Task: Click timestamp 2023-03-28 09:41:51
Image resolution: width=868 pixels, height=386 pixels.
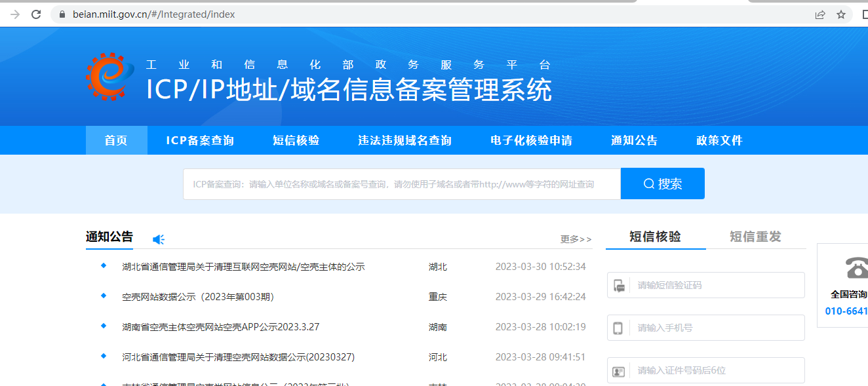Action: point(541,357)
